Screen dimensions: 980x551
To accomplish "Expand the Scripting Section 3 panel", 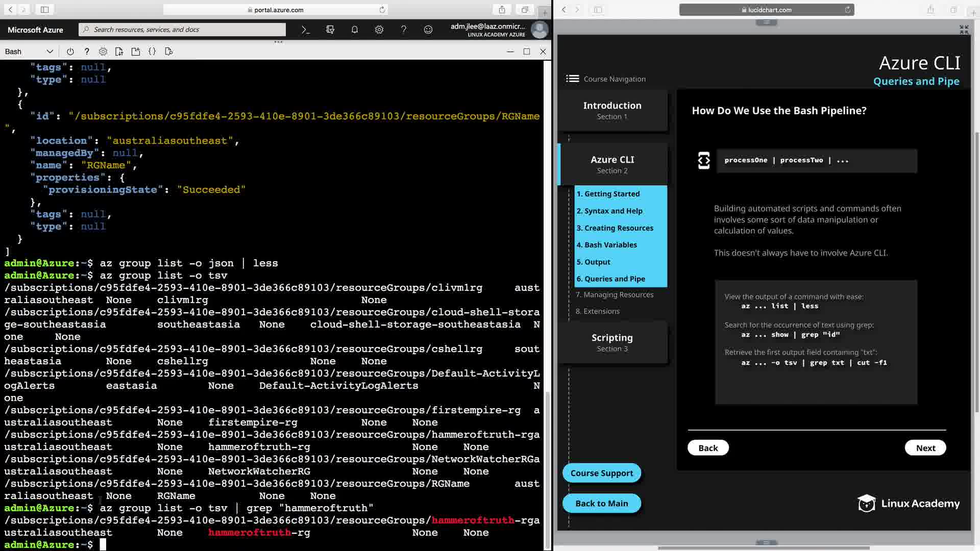I will [612, 342].
